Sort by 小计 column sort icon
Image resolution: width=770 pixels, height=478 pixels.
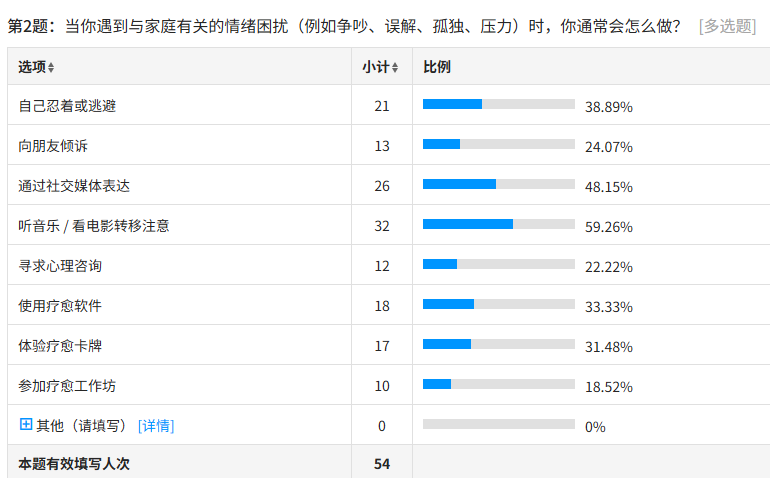395,67
